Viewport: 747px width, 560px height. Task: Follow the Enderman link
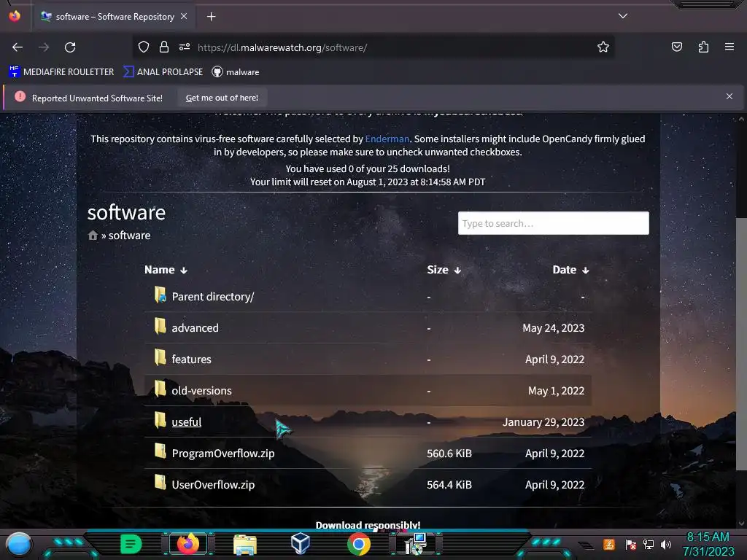[x=387, y=139]
